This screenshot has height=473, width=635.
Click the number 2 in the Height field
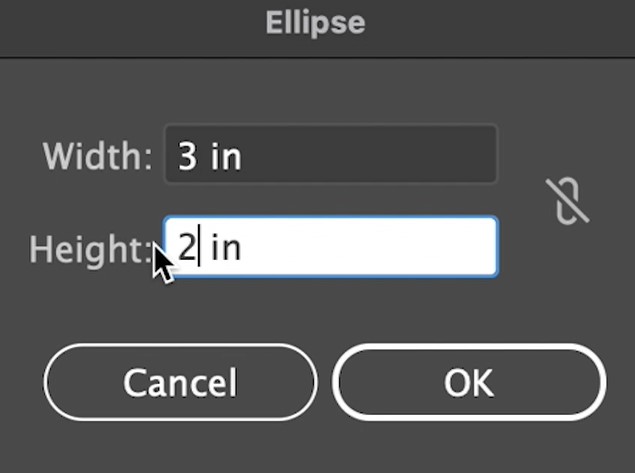[x=187, y=247]
